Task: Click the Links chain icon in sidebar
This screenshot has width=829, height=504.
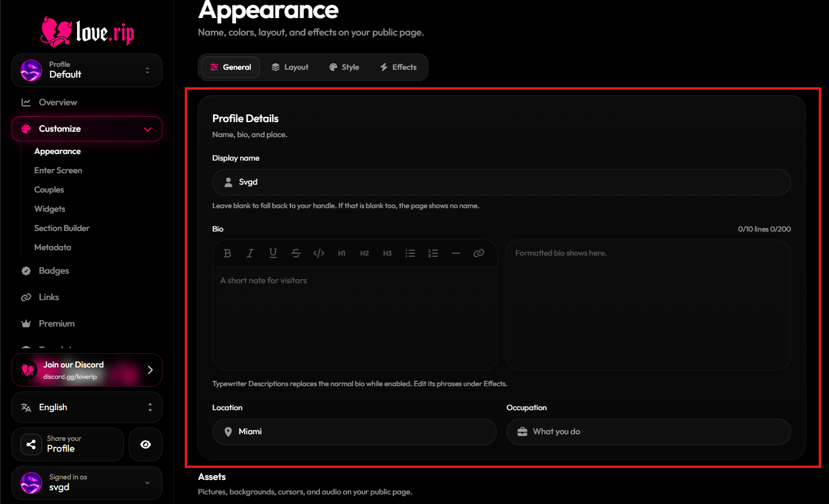Action: [26, 297]
